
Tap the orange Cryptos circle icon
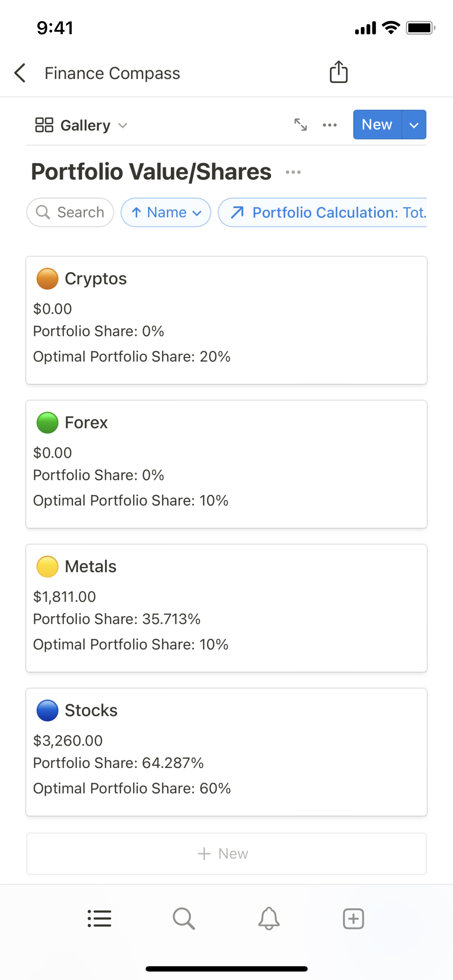coord(48,278)
